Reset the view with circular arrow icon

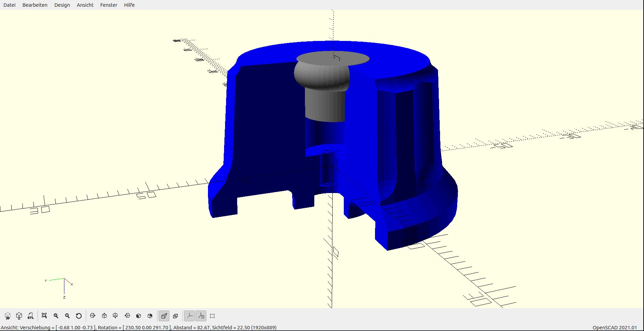coord(79,316)
